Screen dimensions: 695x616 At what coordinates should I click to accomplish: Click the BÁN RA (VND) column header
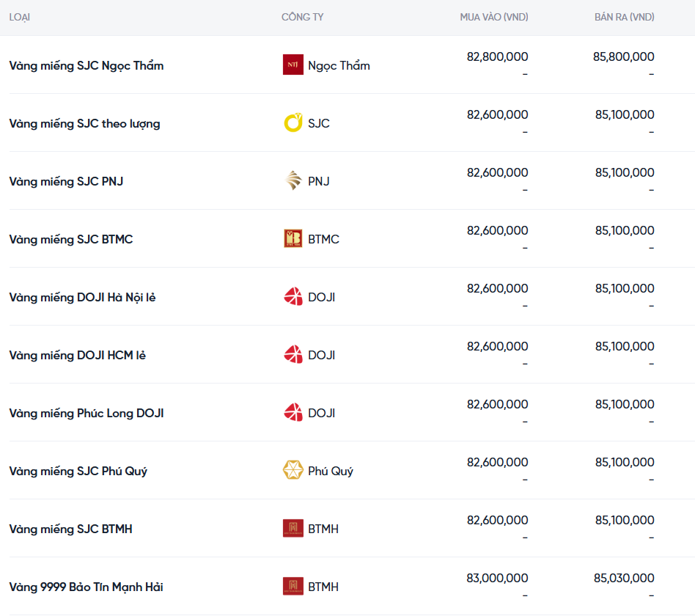tap(625, 18)
